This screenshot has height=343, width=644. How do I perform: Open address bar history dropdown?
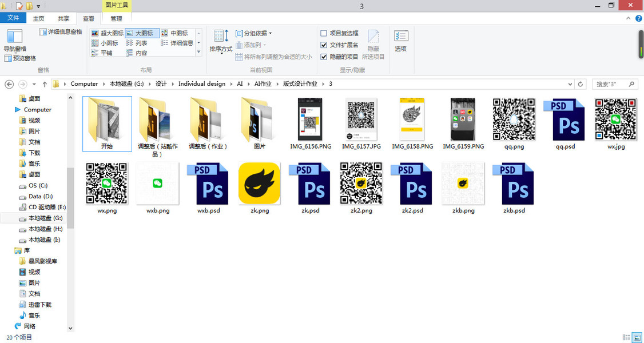[x=570, y=84]
